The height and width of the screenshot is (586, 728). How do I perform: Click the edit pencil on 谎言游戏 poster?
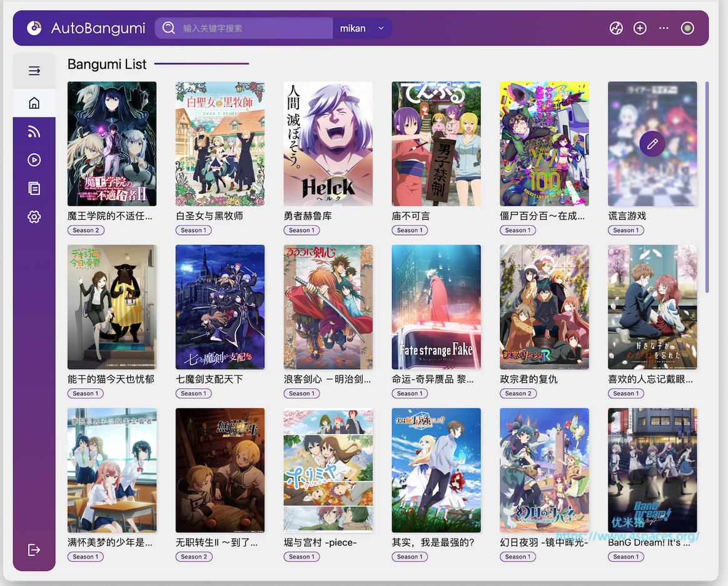[x=652, y=144]
